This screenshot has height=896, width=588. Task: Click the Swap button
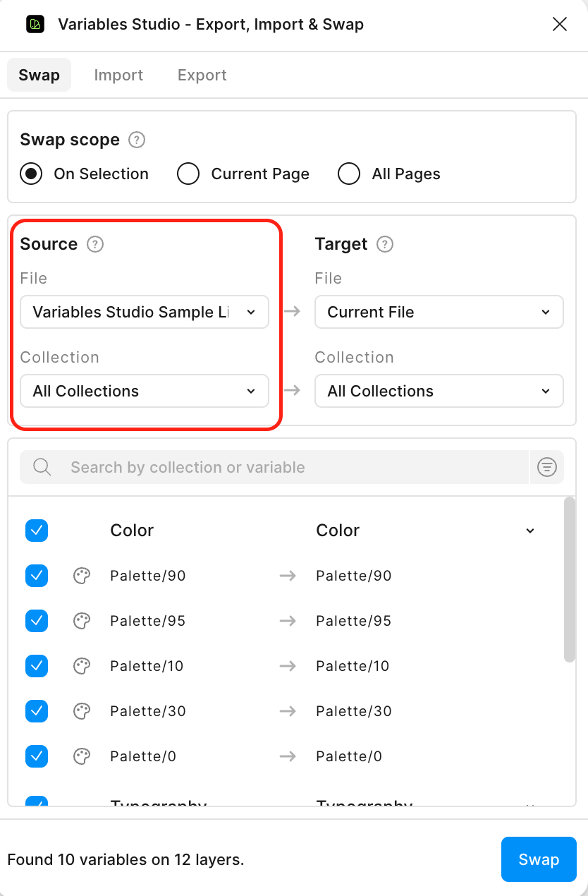point(539,859)
